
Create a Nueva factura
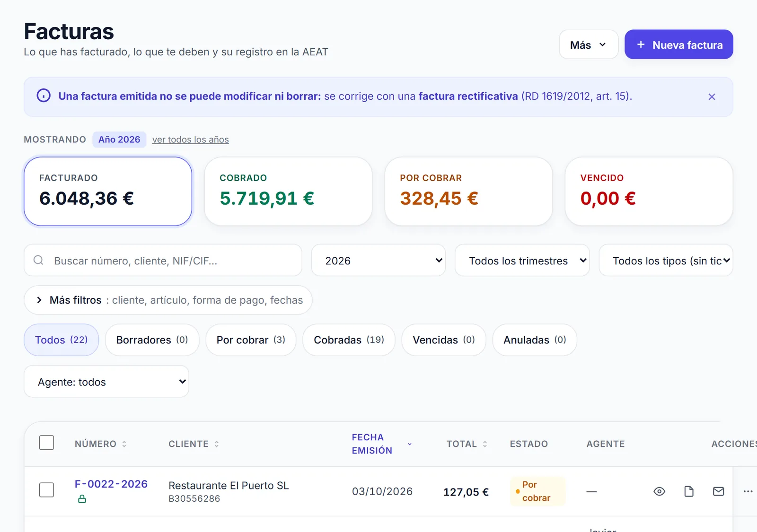click(x=679, y=44)
